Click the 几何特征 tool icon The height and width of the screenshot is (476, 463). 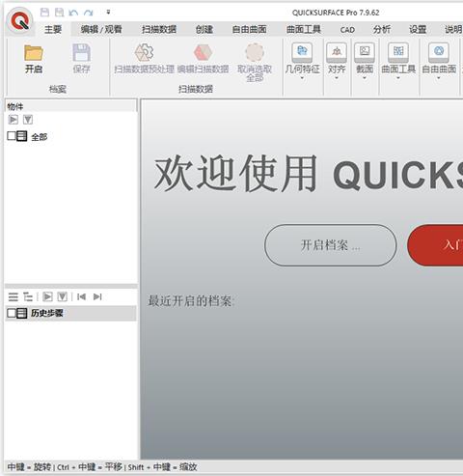302,52
